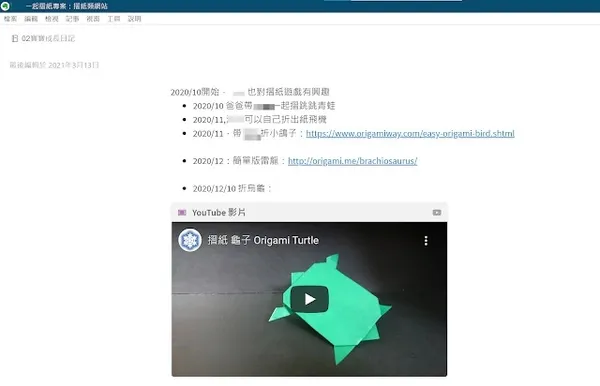Image resolution: width=600 pixels, height=386 pixels.
Task: Open the 檢視 menu
Action: point(52,19)
